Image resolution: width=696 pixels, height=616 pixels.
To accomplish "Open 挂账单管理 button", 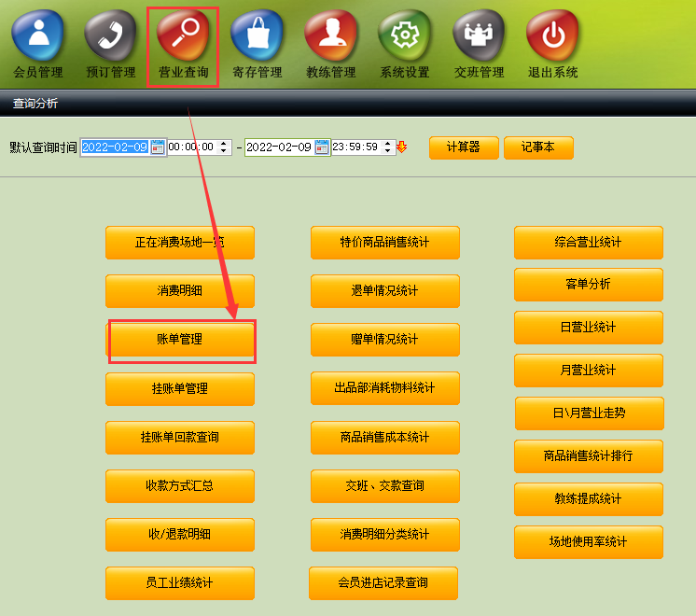I will pos(180,388).
